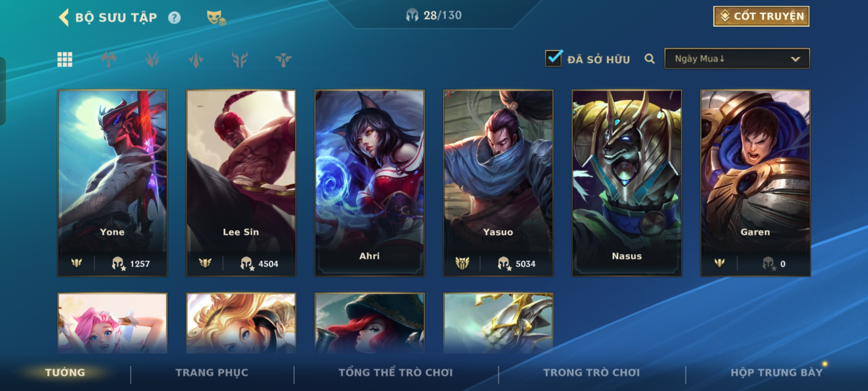This screenshot has width=868, height=391.
Task: Uncheck the Đã Sở Hữu checkbox
Action: tap(553, 58)
